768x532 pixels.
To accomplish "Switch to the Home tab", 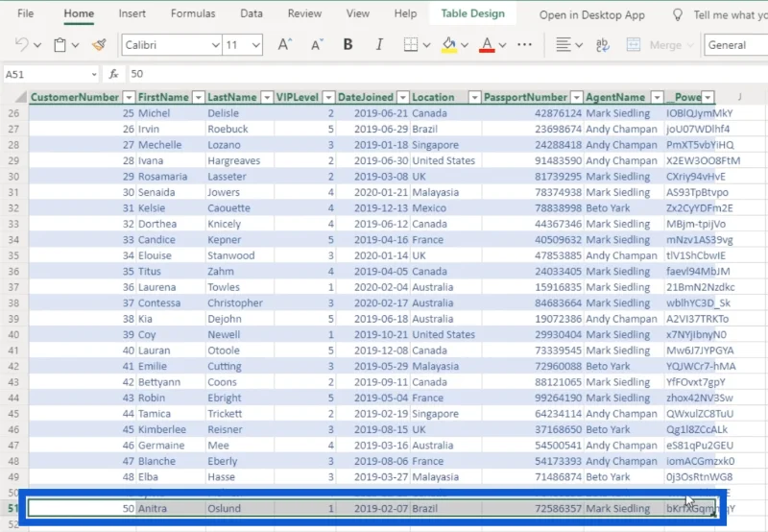I will (x=79, y=13).
